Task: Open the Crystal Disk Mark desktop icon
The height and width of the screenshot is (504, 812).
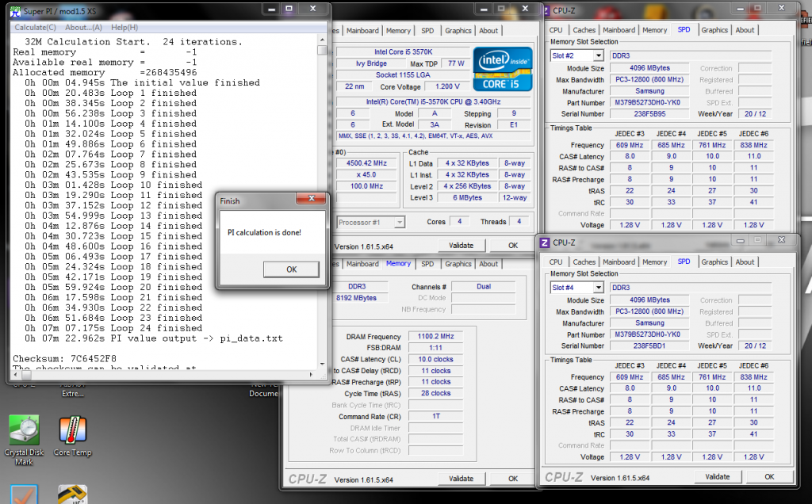Action: [24, 430]
